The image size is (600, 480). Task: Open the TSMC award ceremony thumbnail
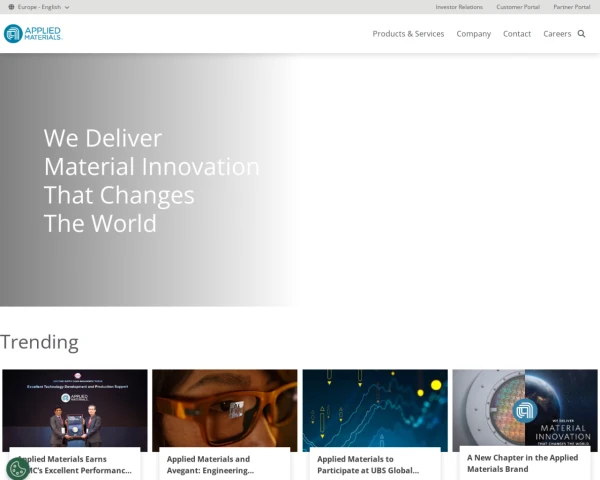75,408
